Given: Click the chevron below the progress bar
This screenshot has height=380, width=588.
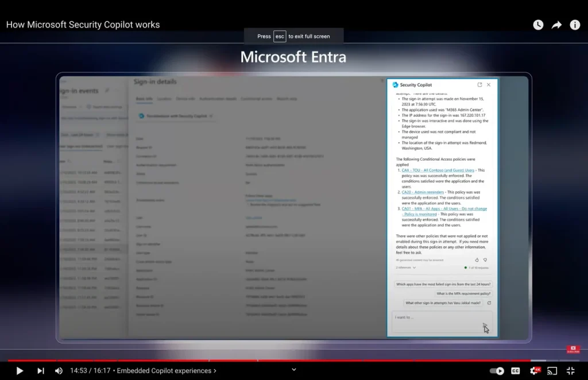Looking at the screenshot, I should pyautogui.click(x=294, y=370).
